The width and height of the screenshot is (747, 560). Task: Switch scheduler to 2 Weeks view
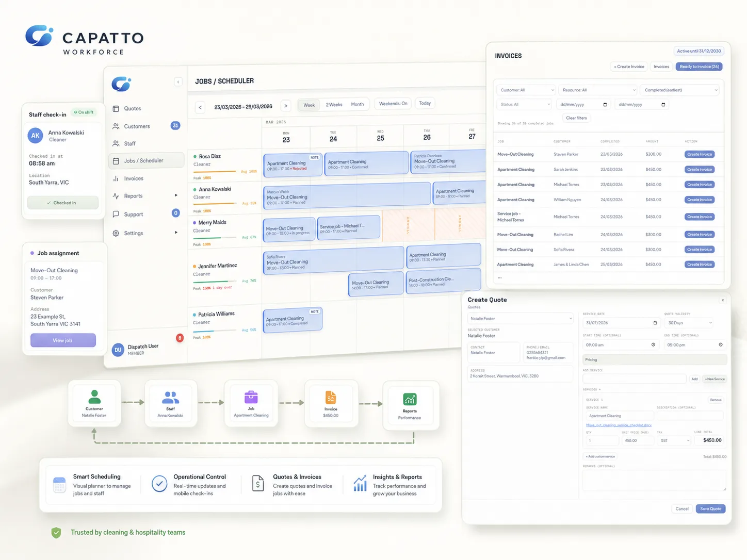pyautogui.click(x=334, y=105)
